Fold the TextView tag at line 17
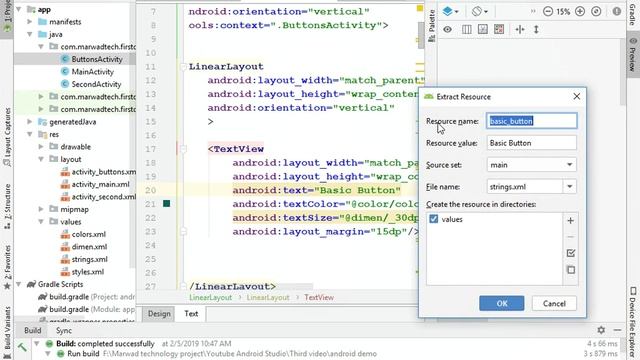Viewport: 640px width, 360px height. point(183,149)
